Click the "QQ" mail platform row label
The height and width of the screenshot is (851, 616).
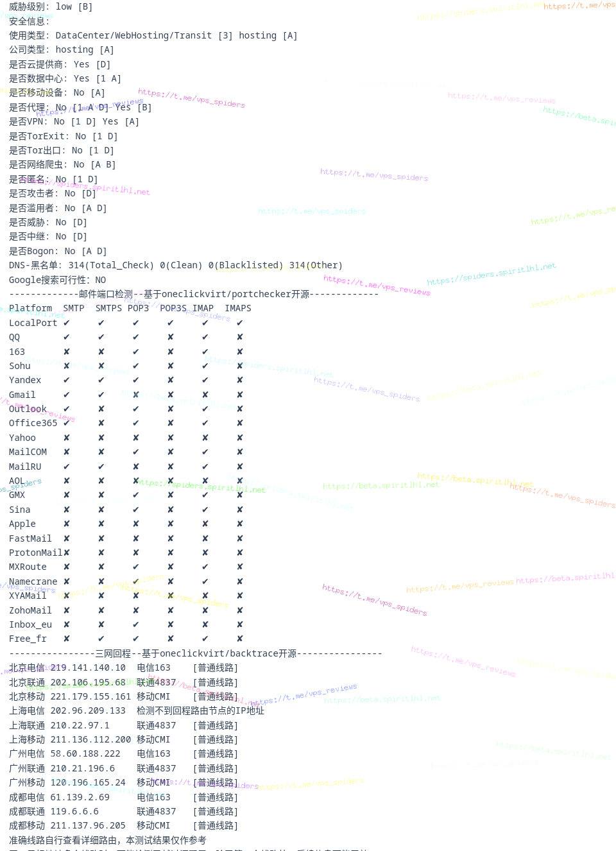[14, 337]
